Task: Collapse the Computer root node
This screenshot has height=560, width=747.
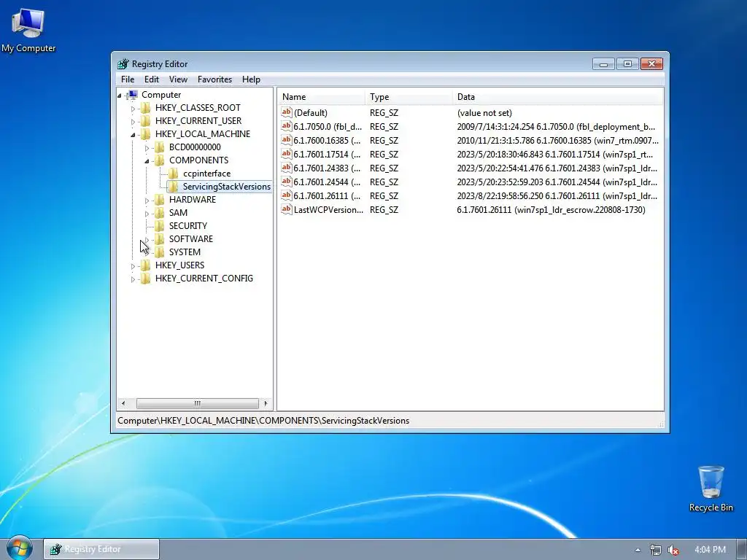Action: click(120, 96)
